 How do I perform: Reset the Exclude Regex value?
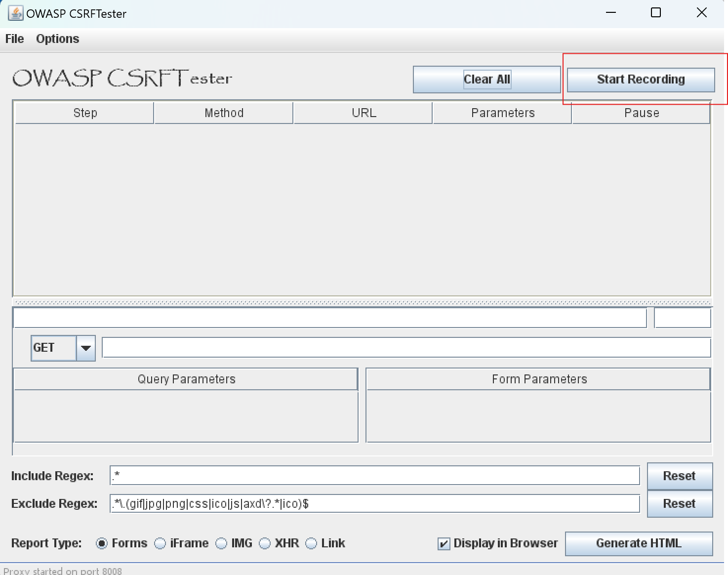click(680, 503)
